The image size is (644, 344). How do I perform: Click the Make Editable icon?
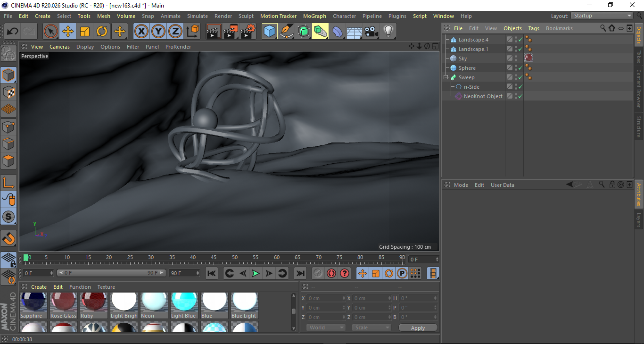[8, 54]
